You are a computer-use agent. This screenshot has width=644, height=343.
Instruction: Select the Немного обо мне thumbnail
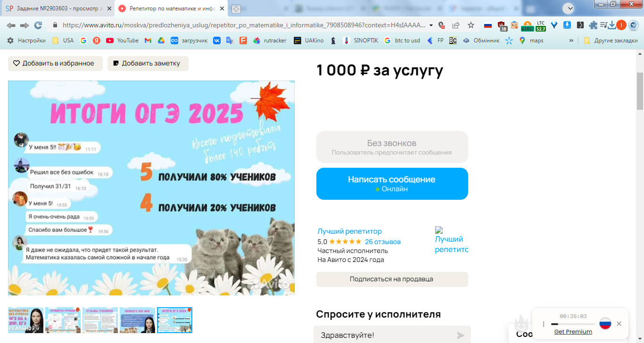pos(137,320)
